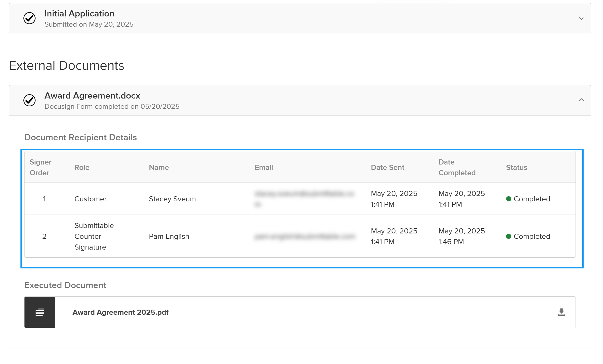603x364 pixels.
Task: Click green status dot for Stacey Sveum
Action: click(x=509, y=199)
